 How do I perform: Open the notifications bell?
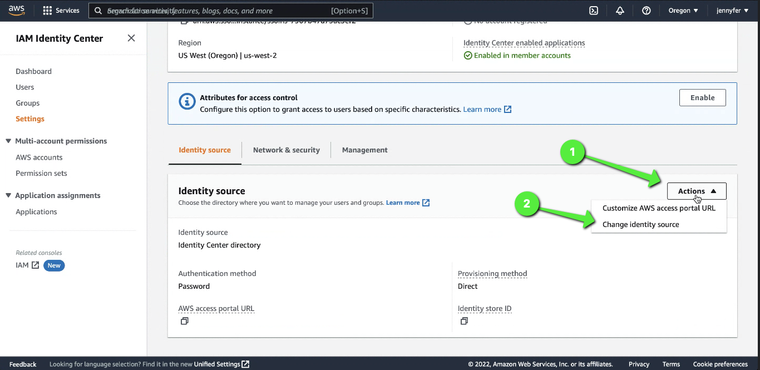pos(620,11)
